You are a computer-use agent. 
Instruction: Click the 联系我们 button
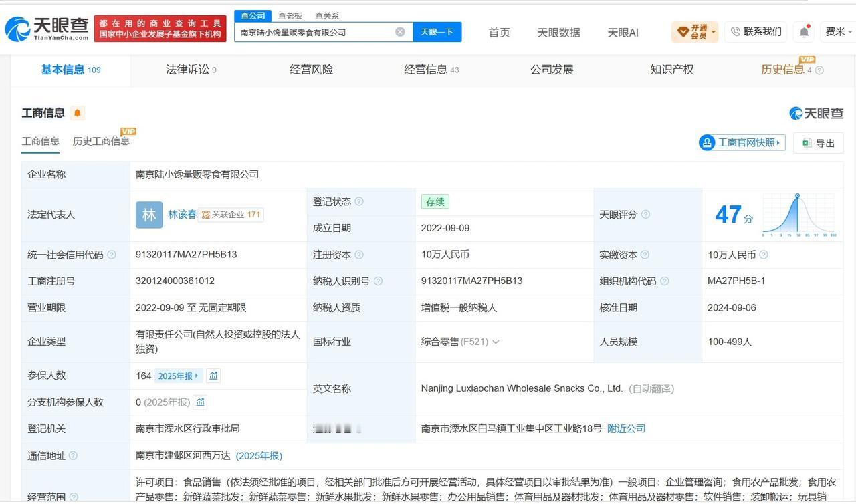(x=756, y=31)
